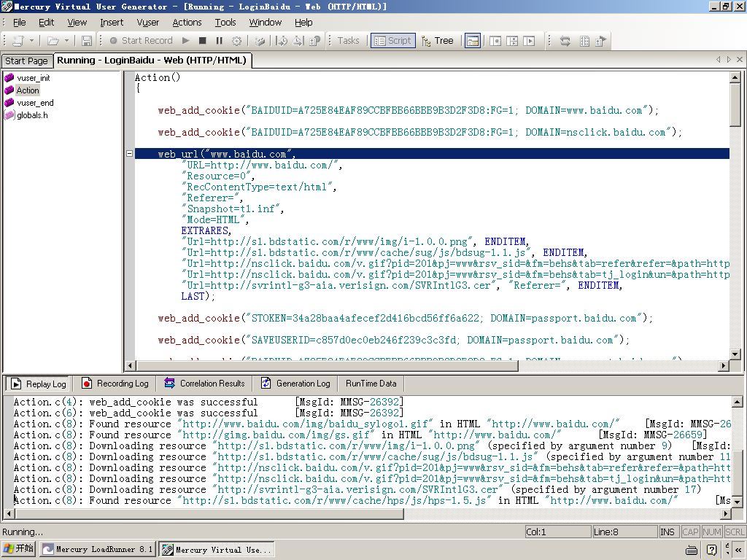Click the replay log scroll up arrow
This screenshot has width=747, height=560.
click(x=738, y=402)
